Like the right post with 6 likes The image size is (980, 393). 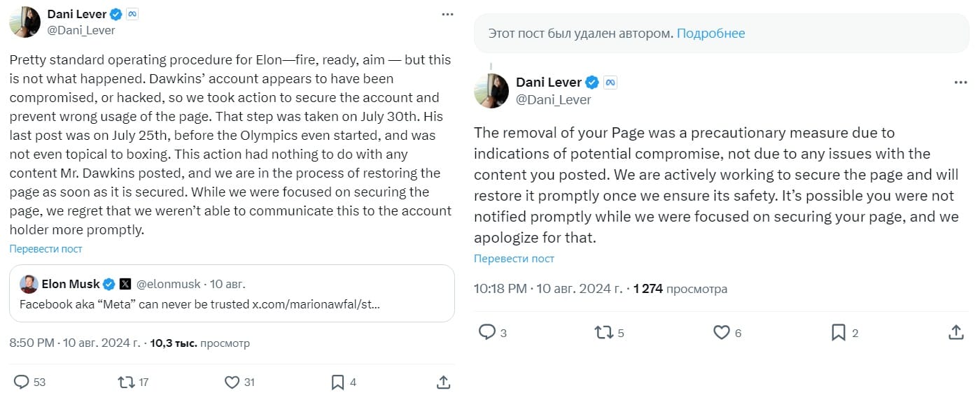point(722,333)
